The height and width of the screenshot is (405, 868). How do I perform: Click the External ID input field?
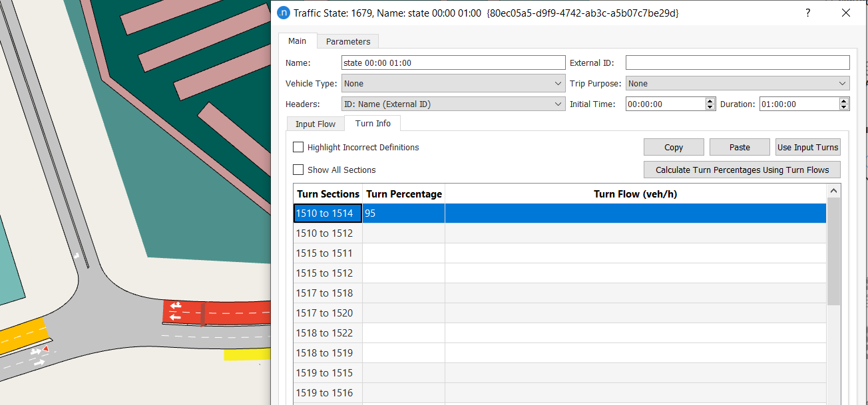(x=737, y=63)
